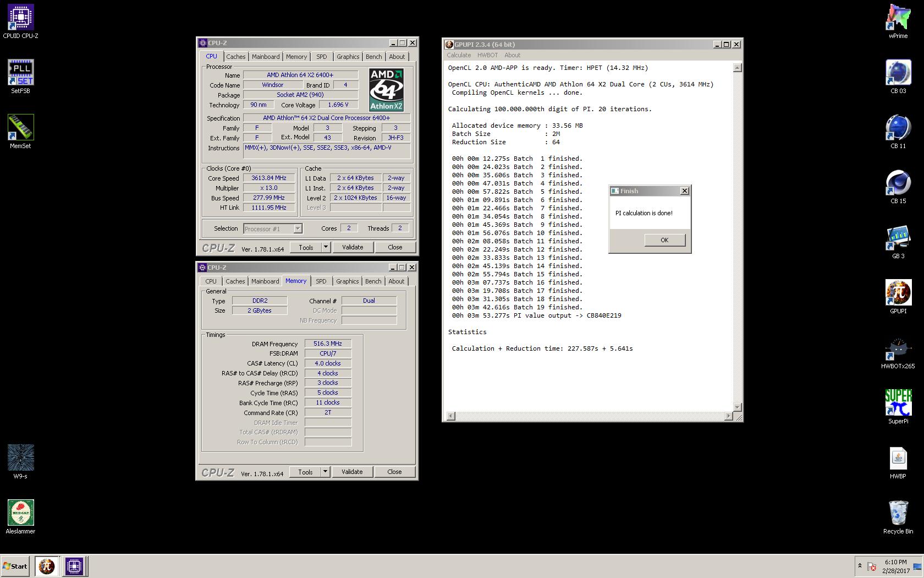Click the action center flag tray icon
Viewport: 924px width, 578px height.
[x=872, y=566]
